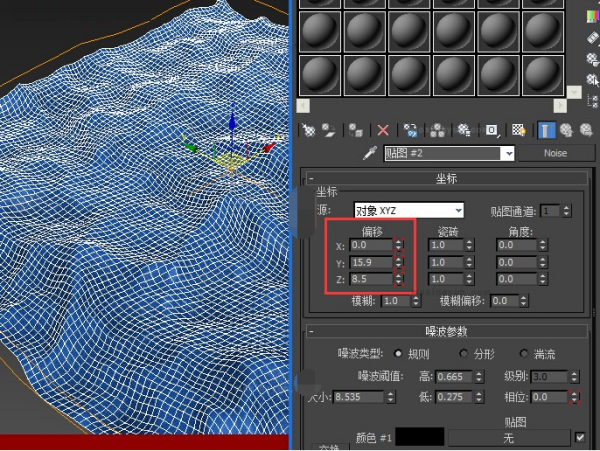Image resolution: width=600 pixels, height=451 pixels.
Task: Click the 大小 spinner arrows
Action: [x=390, y=397]
